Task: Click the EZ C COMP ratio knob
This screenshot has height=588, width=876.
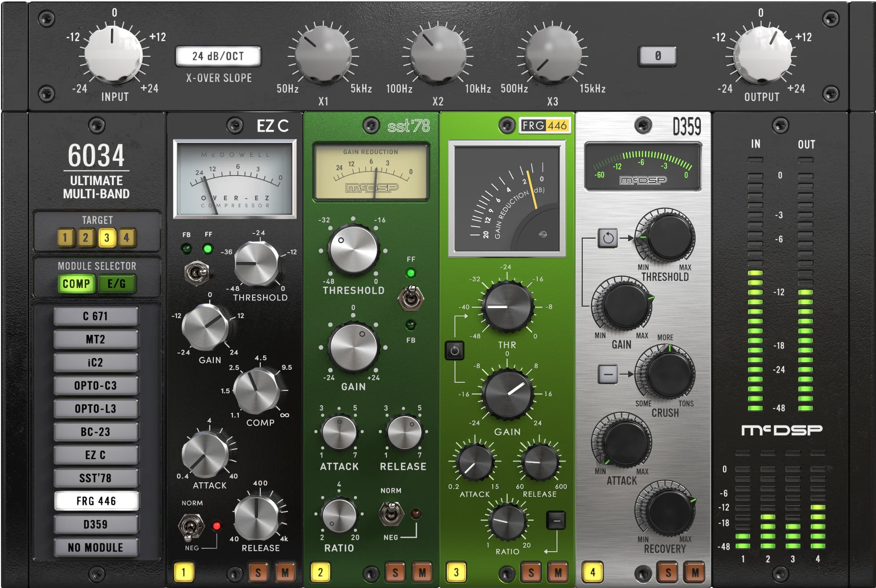Action: coord(257,391)
